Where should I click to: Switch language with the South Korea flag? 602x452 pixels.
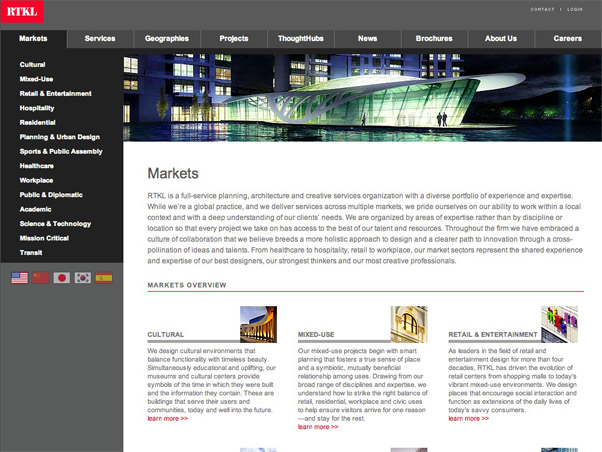(x=83, y=278)
